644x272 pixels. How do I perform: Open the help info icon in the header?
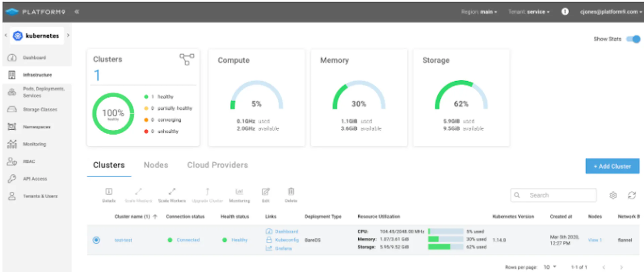[565, 12]
